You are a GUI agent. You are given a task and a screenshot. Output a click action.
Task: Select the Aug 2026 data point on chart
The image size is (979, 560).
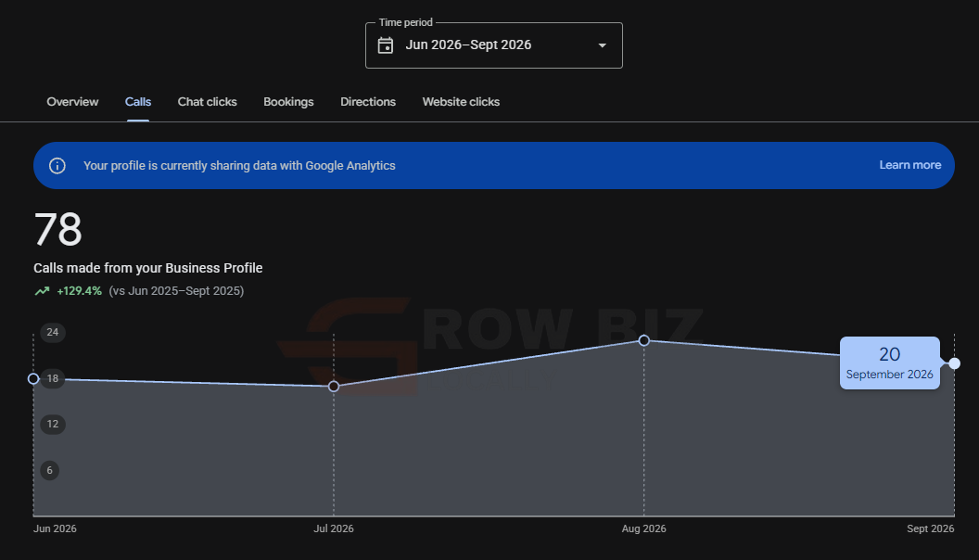pos(644,340)
